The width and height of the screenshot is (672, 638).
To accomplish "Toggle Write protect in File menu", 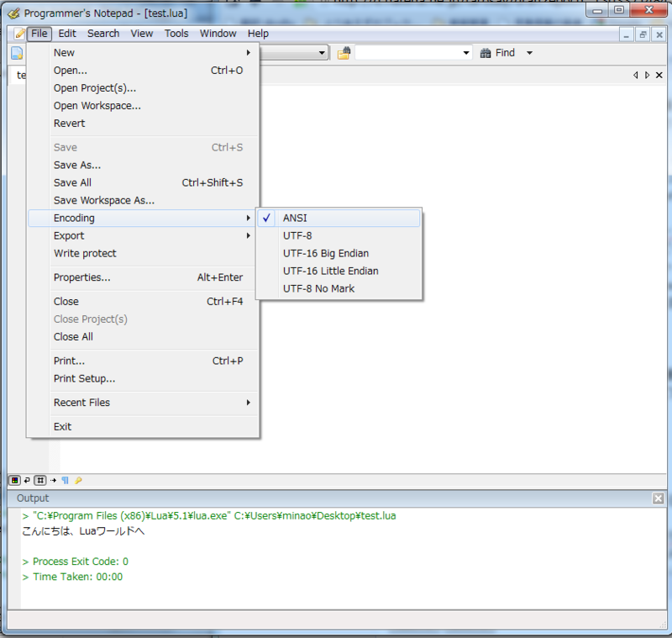I will click(143, 253).
